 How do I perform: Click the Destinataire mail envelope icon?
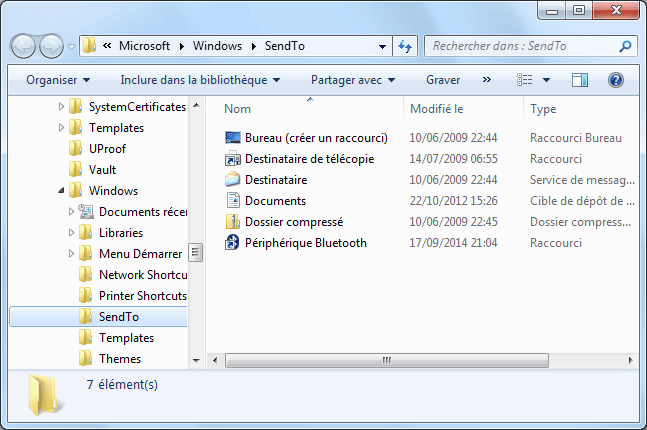pos(233,180)
